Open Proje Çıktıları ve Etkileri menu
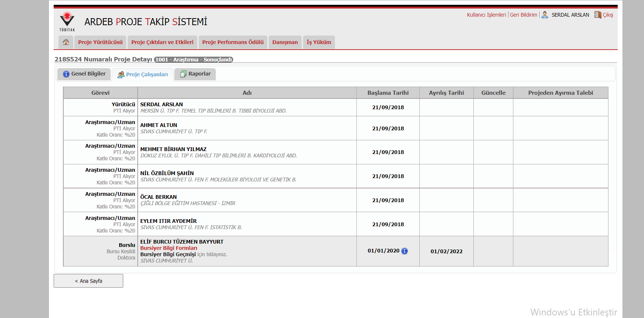This screenshot has height=318, width=644. [x=162, y=42]
